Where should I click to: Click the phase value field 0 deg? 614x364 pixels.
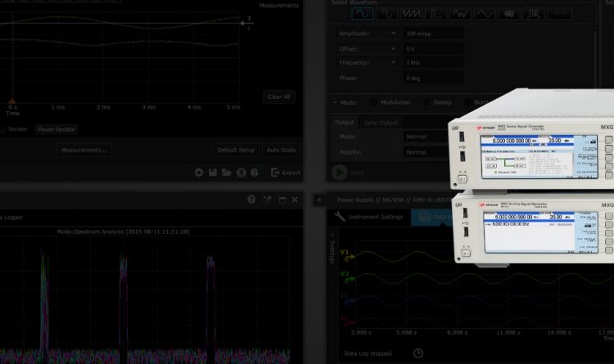click(433, 79)
